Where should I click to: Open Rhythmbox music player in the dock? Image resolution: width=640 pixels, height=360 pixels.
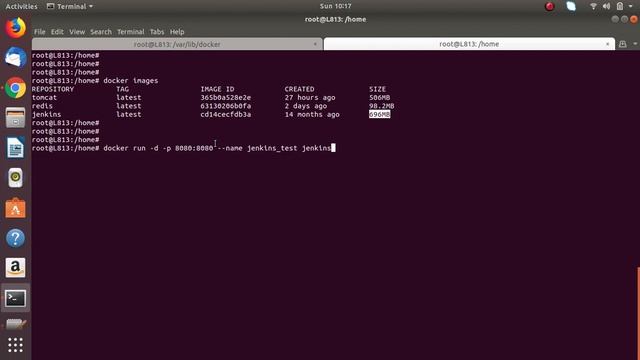click(16, 178)
